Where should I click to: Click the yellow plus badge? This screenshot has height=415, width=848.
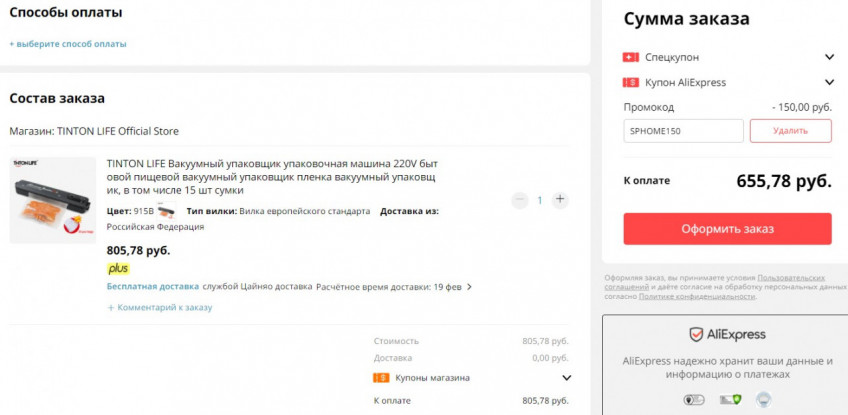pos(118,268)
